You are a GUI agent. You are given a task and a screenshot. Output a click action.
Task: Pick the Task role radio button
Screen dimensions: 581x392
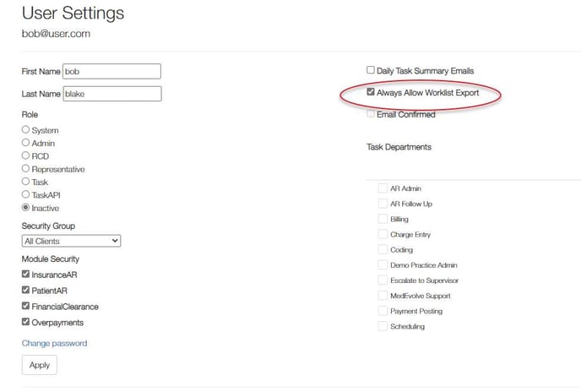(x=25, y=182)
